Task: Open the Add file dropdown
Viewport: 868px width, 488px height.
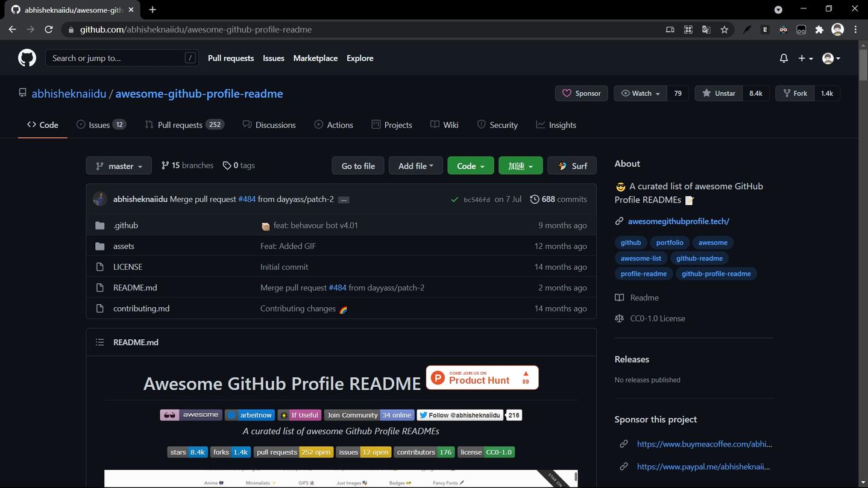Action: click(415, 166)
